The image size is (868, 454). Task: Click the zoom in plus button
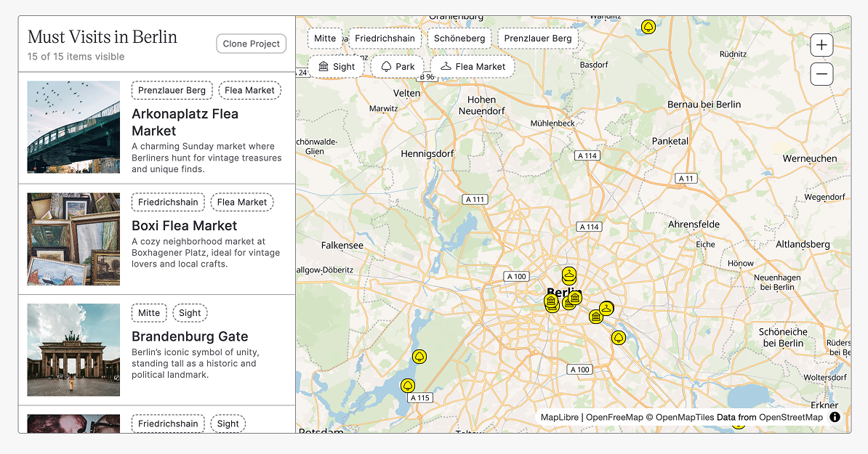[x=821, y=45]
